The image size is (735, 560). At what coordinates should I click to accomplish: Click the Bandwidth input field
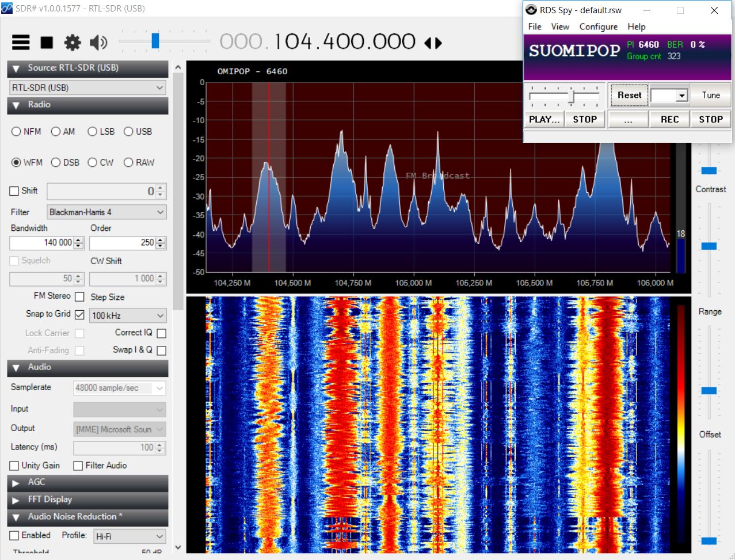[41, 243]
